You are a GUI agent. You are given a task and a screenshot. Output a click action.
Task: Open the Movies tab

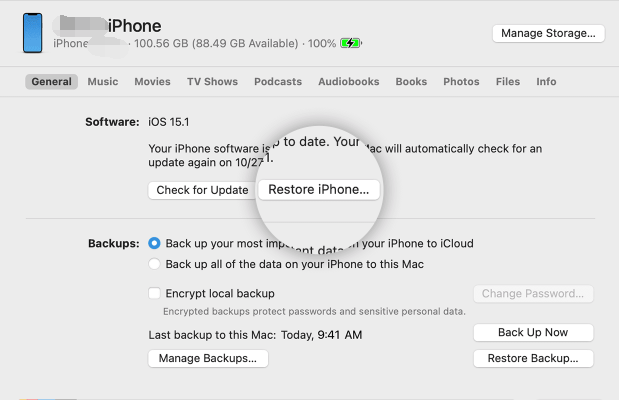point(152,81)
